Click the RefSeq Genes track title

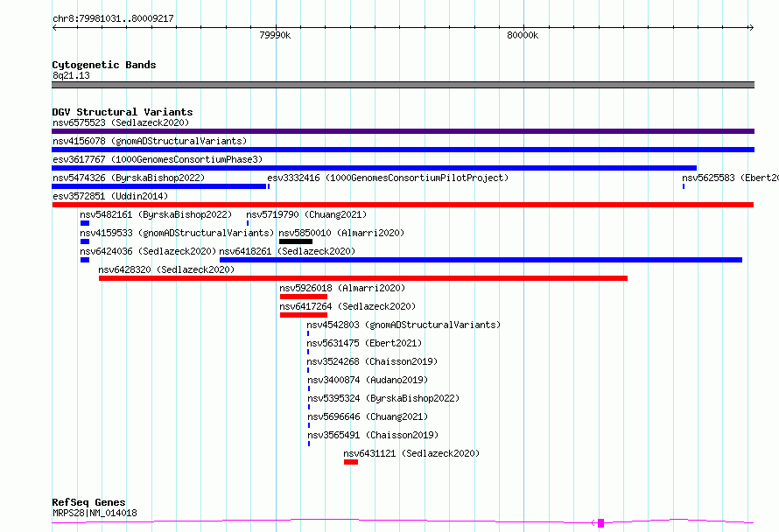pos(88,502)
